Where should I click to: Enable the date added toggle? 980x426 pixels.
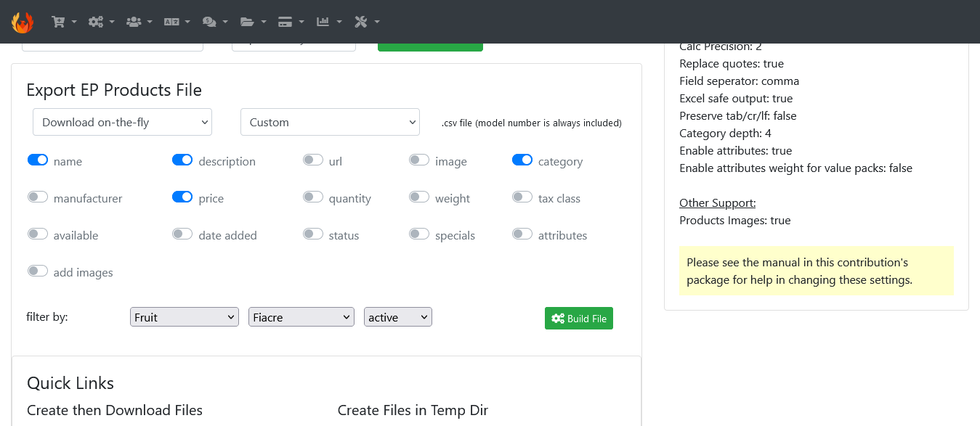tap(182, 234)
